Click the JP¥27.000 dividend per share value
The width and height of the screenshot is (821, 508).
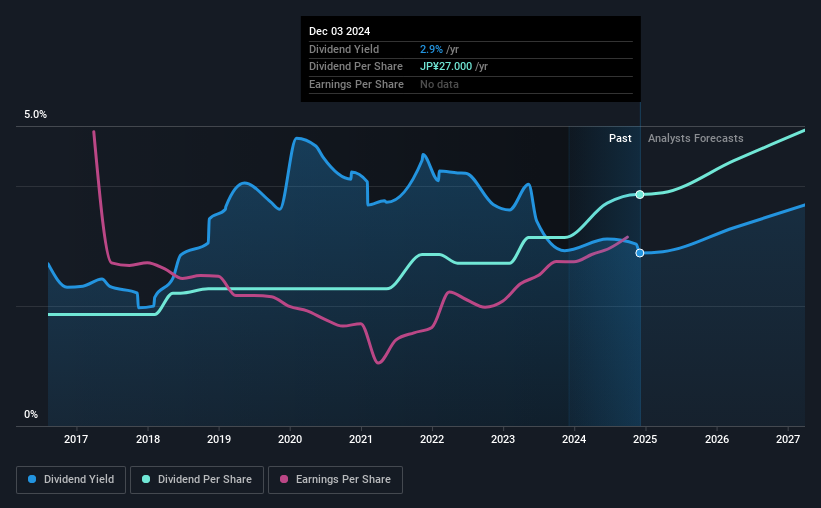coord(446,67)
